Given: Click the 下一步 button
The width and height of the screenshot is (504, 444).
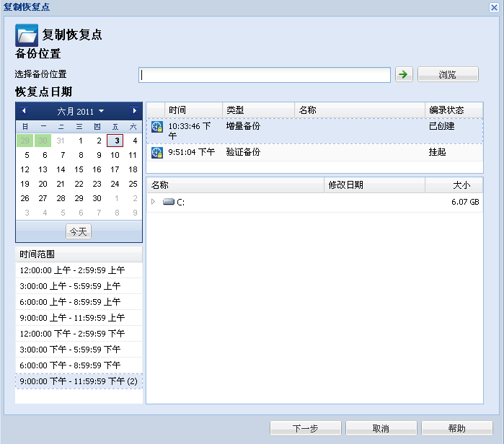Looking at the screenshot, I should click(306, 428).
